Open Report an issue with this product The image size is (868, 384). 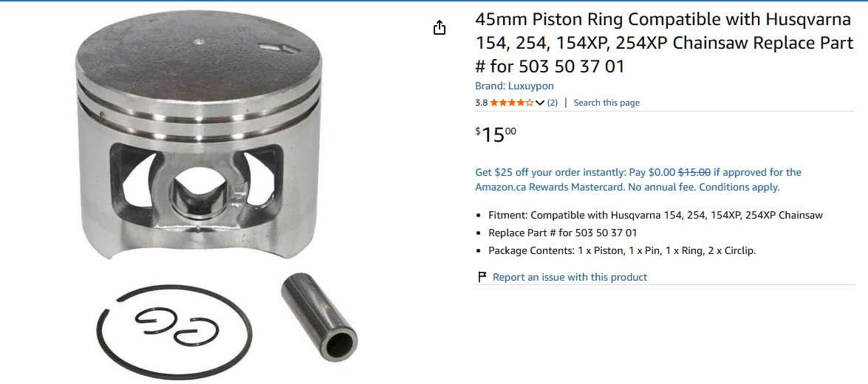pos(570,277)
